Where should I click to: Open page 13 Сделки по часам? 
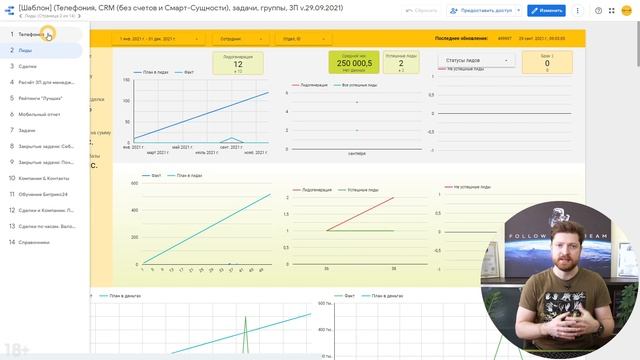[x=41, y=226]
